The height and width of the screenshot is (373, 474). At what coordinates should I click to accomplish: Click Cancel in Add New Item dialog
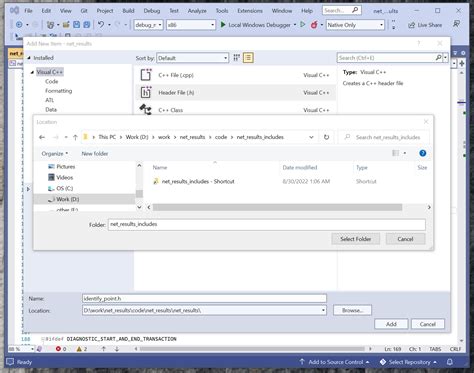click(x=428, y=324)
